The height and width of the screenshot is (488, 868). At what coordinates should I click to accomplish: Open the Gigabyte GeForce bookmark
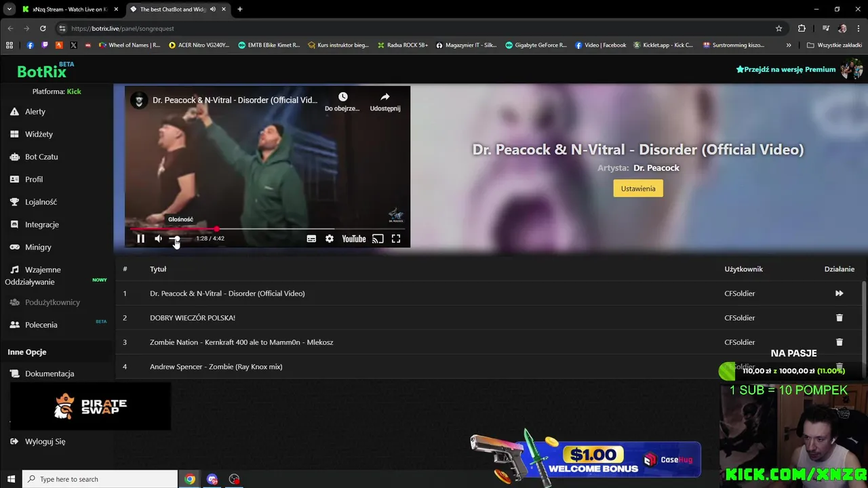[536, 45]
